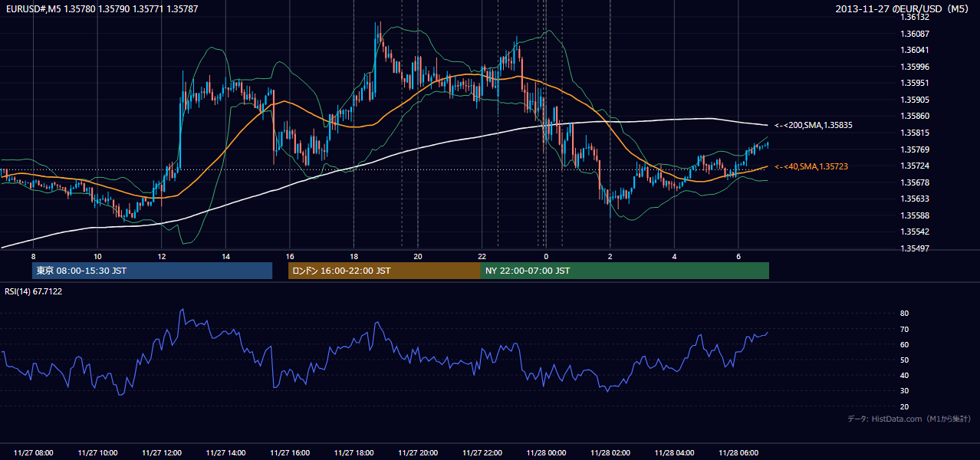
Task: Click the 18 hour tick on chart axis
Action: pyautogui.click(x=354, y=256)
